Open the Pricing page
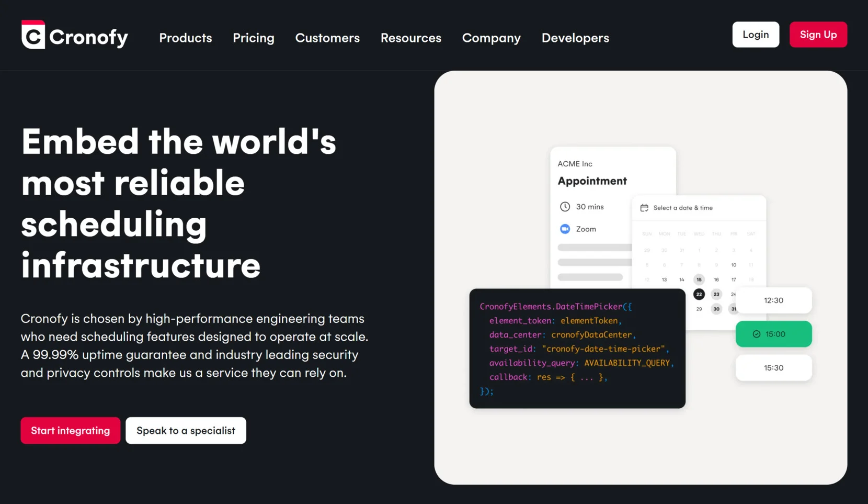868x504 pixels. point(254,38)
